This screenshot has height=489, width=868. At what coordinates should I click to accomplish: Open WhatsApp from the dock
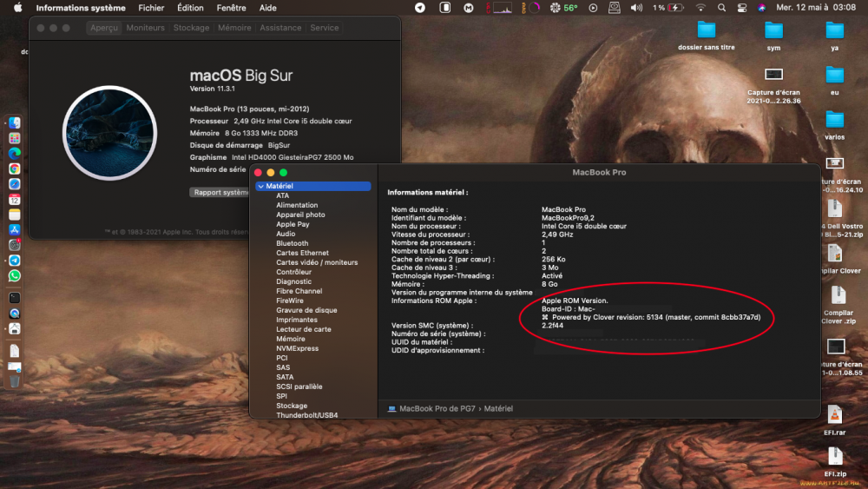(15, 276)
